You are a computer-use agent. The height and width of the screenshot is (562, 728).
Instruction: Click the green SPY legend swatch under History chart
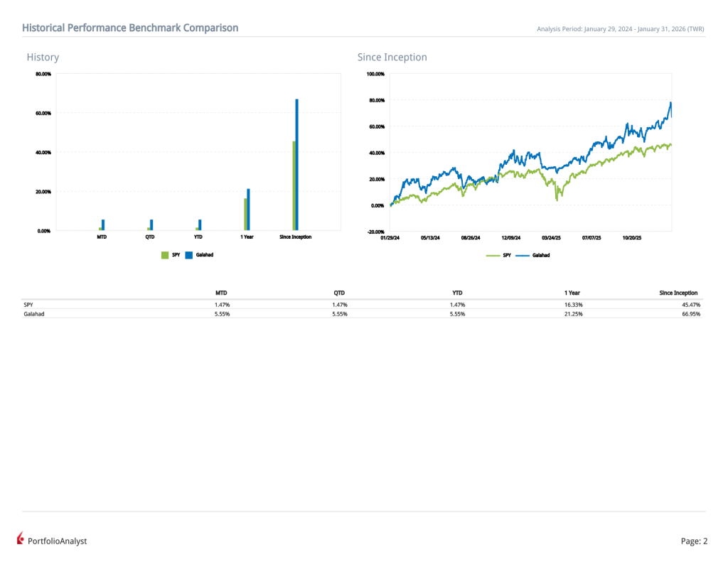point(165,255)
